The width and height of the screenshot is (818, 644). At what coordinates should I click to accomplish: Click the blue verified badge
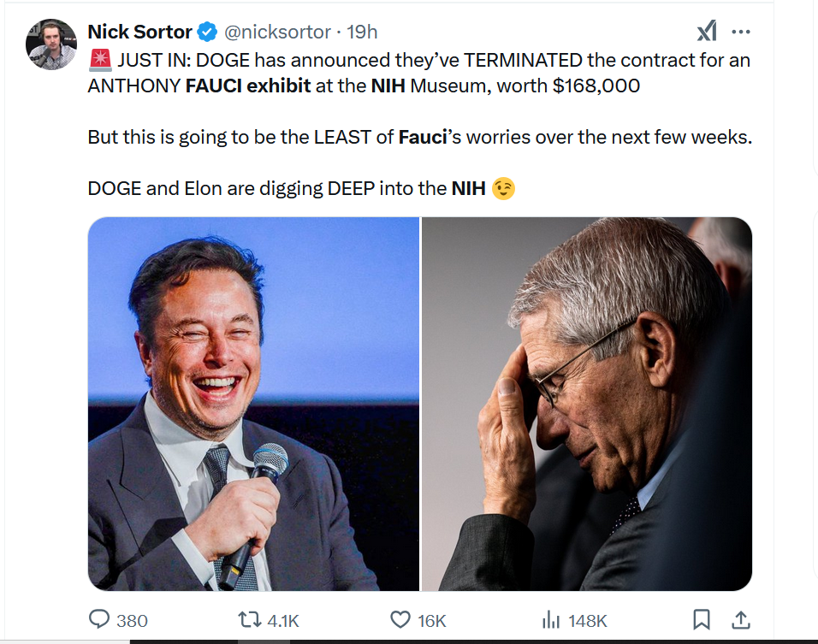pyautogui.click(x=207, y=32)
